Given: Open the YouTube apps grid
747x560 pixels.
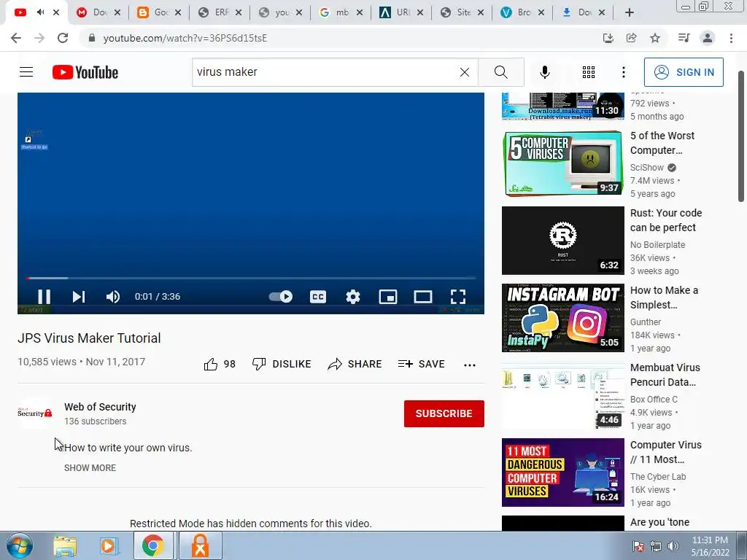Looking at the screenshot, I should click(589, 72).
